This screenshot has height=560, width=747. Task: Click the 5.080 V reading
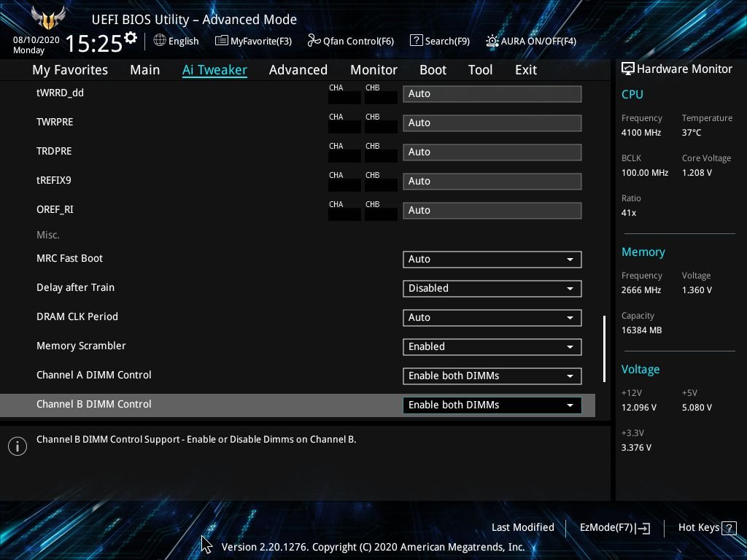[x=697, y=408]
